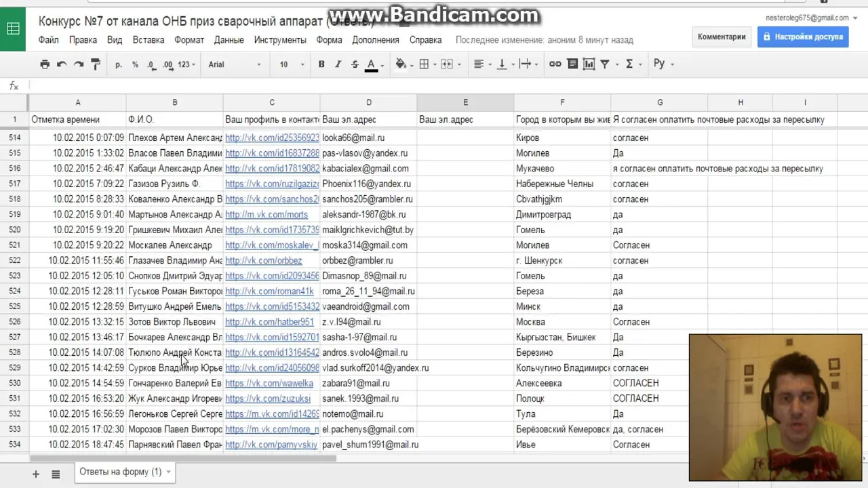Open the all sheets list icon
This screenshot has width=868, height=488.
point(56,474)
